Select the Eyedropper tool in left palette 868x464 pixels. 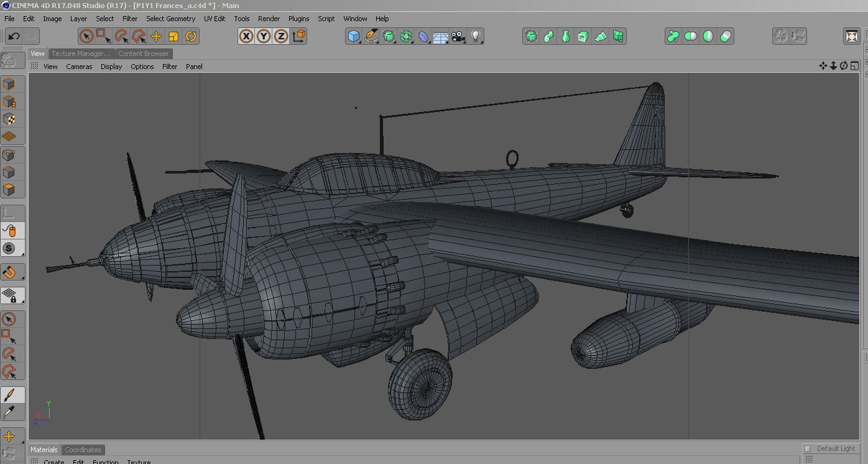pos(9,412)
